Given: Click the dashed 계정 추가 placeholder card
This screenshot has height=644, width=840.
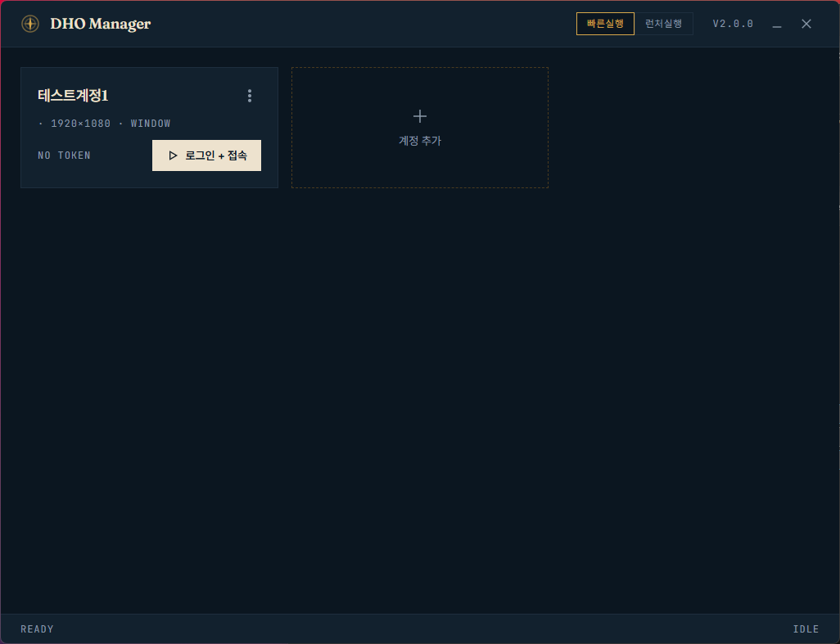Looking at the screenshot, I should click(x=419, y=127).
